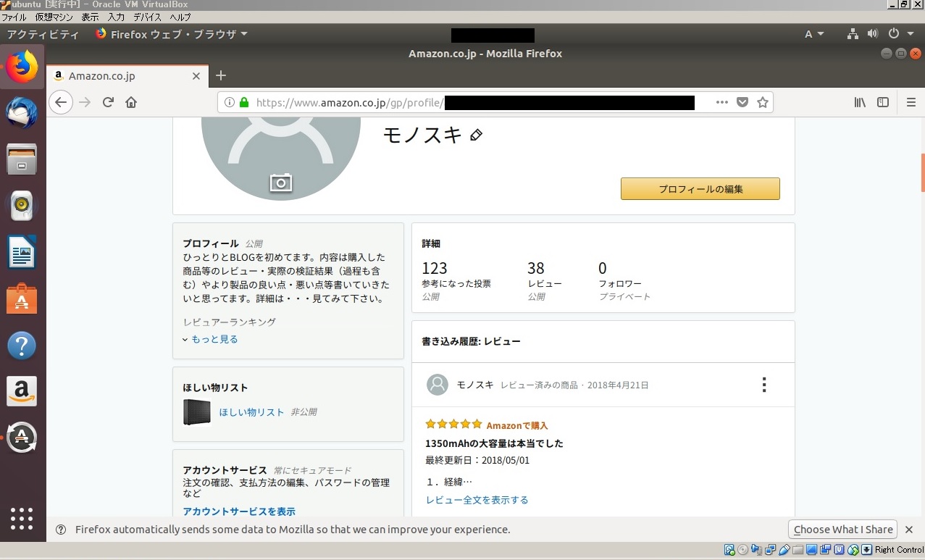Image resolution: width=925 pixels, height=560 pixels.
Task: Edit the profile name with pencil icon
Action: [476, 135]
